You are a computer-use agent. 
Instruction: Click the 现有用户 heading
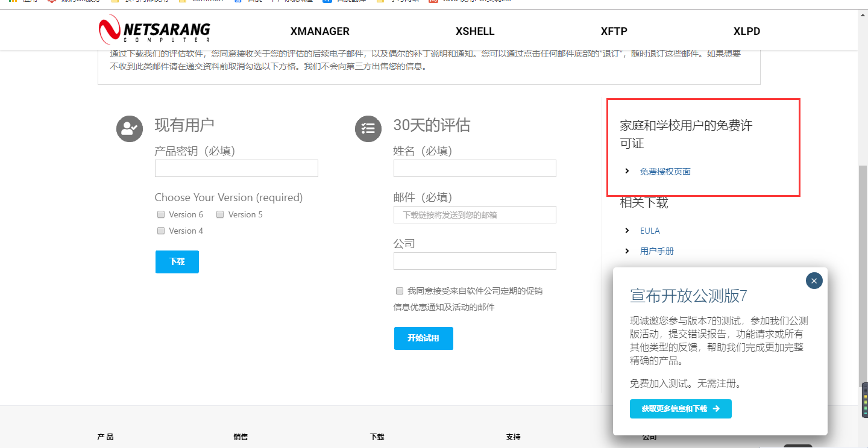pos(184,125)
